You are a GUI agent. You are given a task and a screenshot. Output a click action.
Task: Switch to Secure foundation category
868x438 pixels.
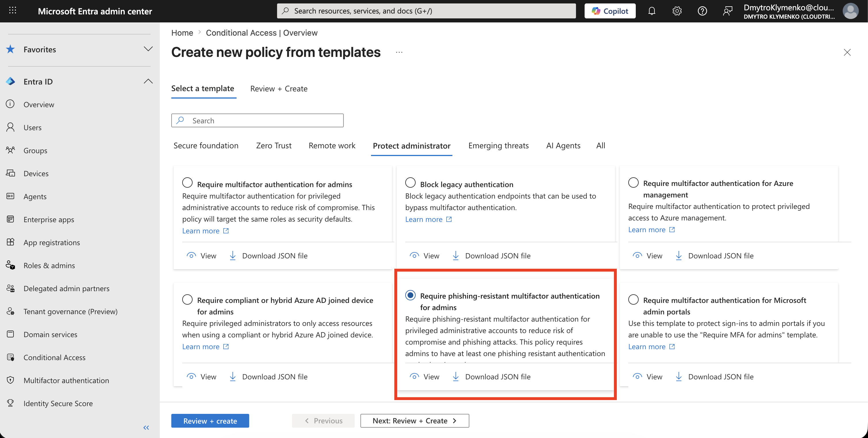tap(206, 145)
